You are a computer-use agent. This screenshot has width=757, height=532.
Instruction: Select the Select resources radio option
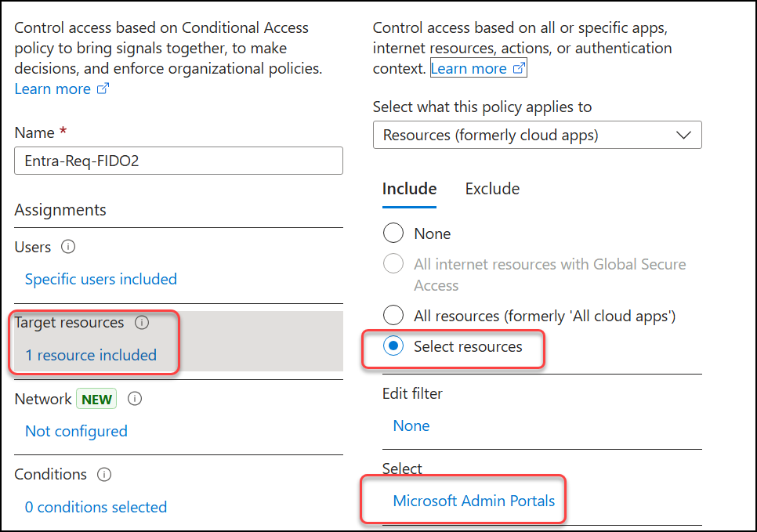click(x=393, y=346)
